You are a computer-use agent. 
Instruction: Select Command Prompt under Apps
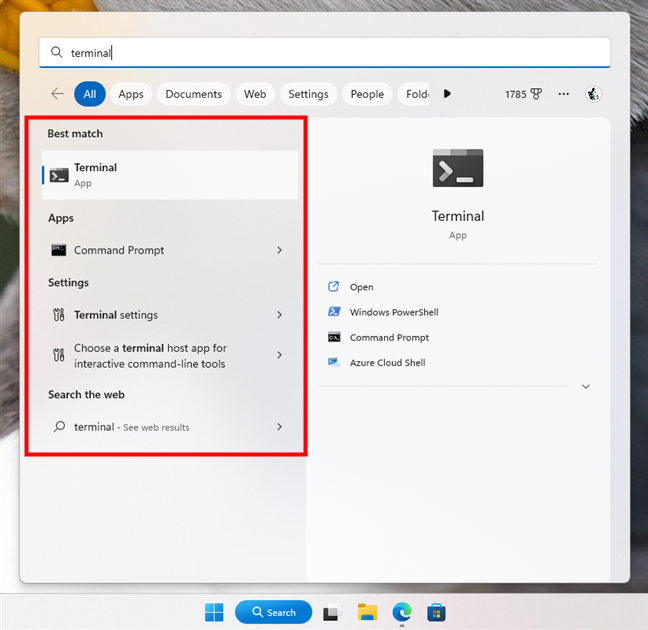[x=170, y=250]
